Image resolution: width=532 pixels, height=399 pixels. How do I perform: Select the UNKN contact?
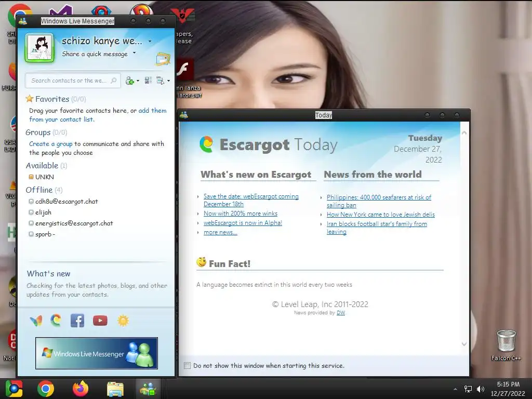point(45,177)
